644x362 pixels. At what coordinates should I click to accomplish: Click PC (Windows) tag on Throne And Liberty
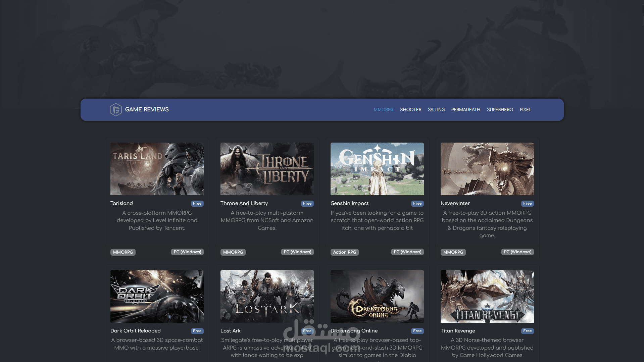[x=297, y=252]
